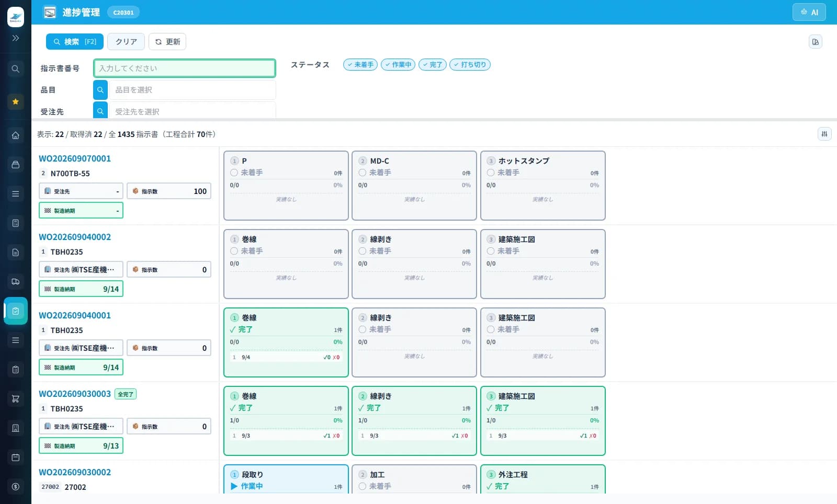
Task: Open the truck delivery icon in sidebar
Action: (16, 282)
